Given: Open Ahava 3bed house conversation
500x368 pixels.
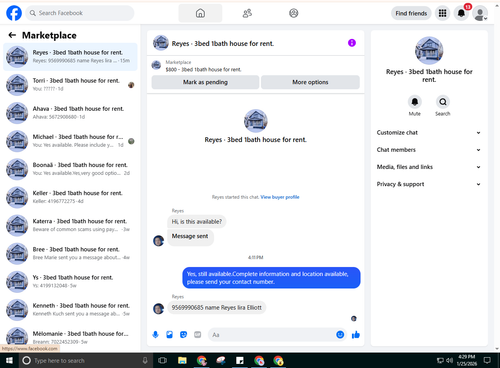Looking at the screenshot, I should point(70,113).
